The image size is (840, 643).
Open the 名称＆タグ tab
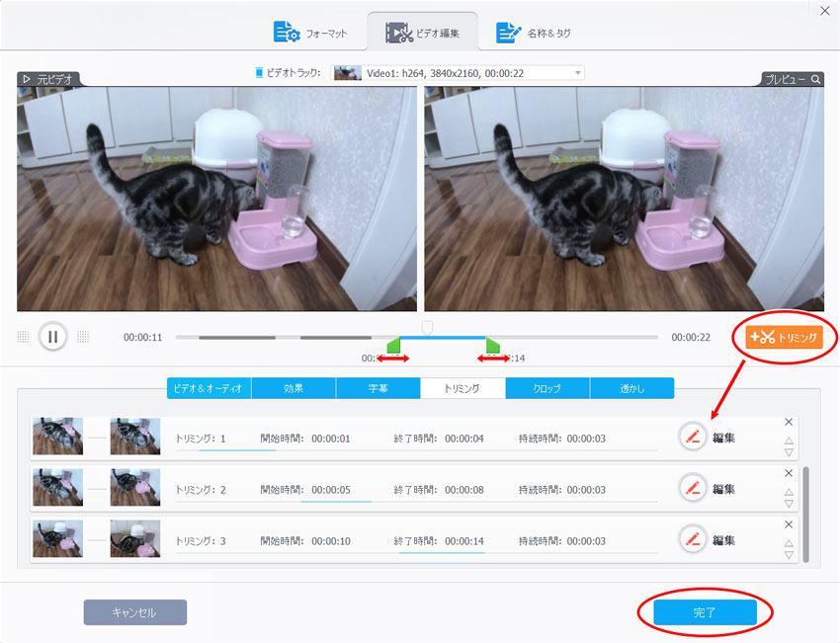pyautogui.click(x=534, y=33)
